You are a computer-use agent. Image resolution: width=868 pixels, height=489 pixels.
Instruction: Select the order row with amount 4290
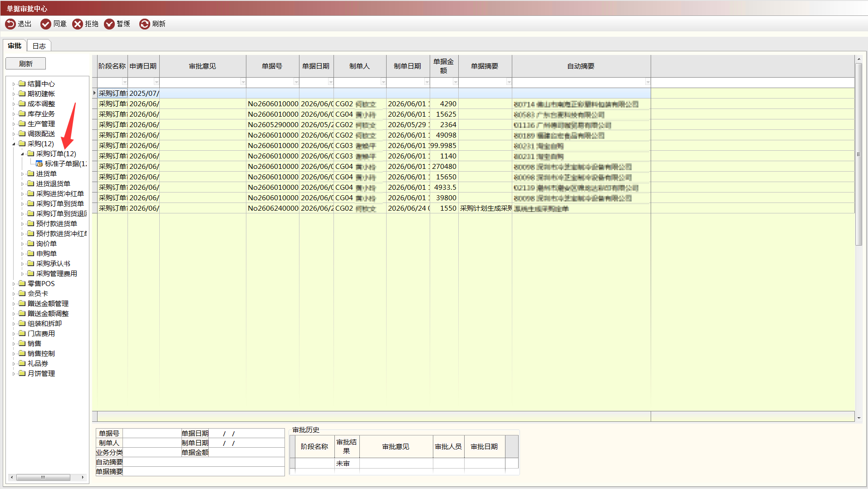tap(374, 104)
